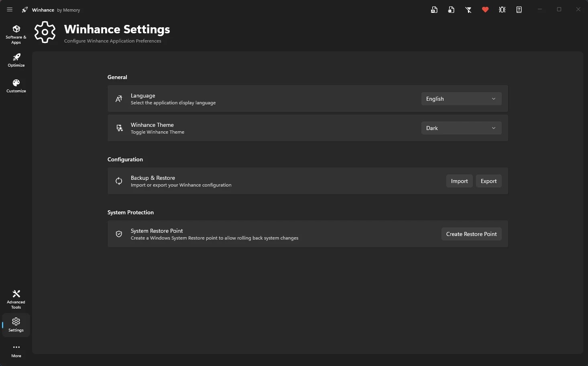Screen dimensions: 588x366
Task: Click the Winhance rocket logo in title bar
Action: 25,10
